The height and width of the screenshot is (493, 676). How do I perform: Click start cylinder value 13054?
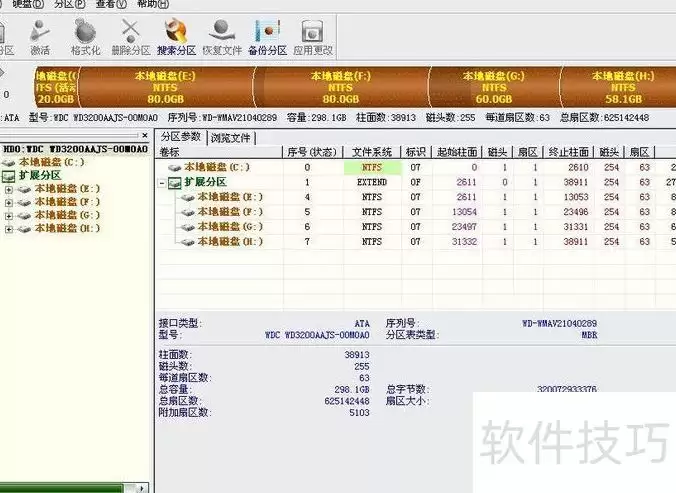click(464, 212)
